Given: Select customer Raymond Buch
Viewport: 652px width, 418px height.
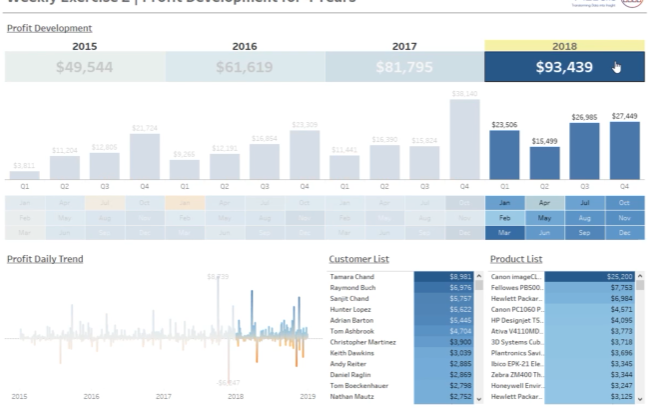Looking at the screenshot, I should pyautogui.click(x=401, y=287).
